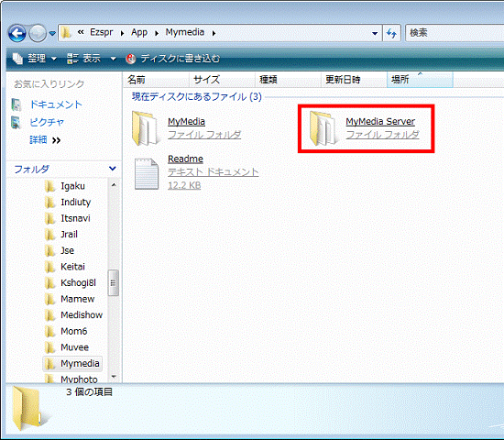
Task: Expand arrow after Ezspr breadcrumb
Action: (x=122, y=33)
